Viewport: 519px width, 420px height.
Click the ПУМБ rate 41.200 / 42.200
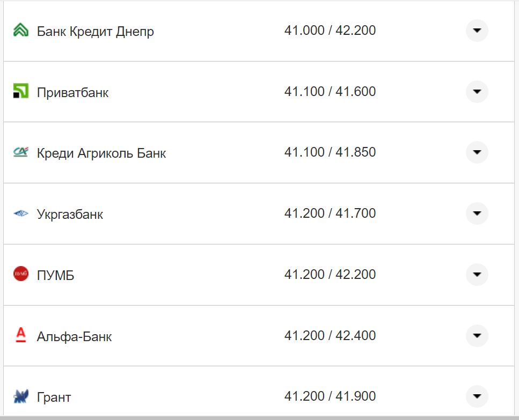[x=330, y=275]
